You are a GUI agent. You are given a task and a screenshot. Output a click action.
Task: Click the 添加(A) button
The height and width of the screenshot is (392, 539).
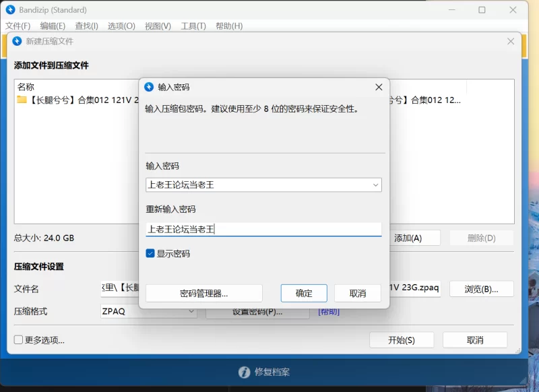pos(414,238)
